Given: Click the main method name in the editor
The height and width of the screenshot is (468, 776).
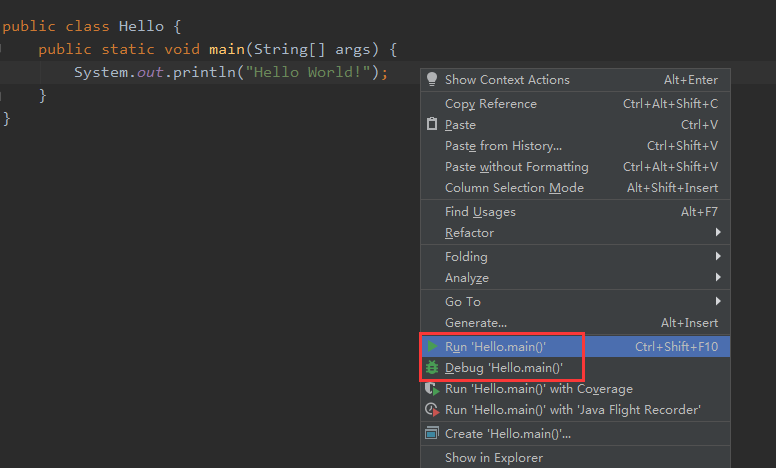Looking at the screenshot, I should pos(227,49).
